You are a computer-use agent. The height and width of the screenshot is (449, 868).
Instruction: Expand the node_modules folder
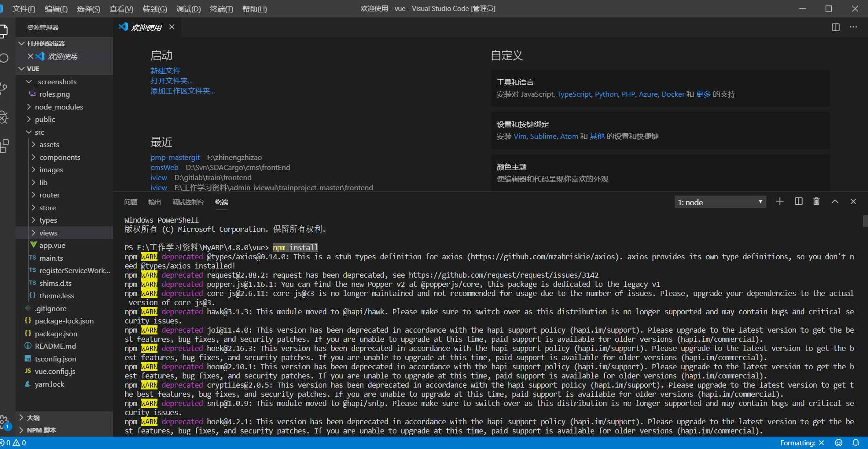coord(64,107)
